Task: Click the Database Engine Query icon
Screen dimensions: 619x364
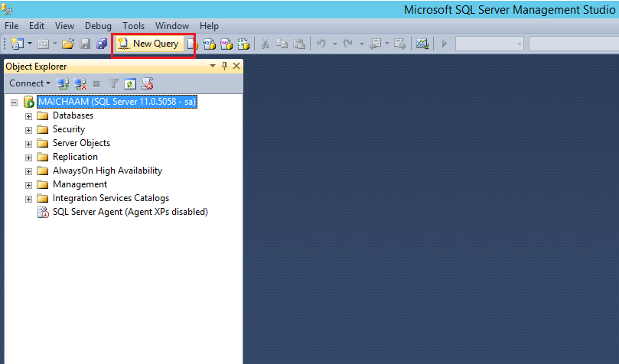Action: [x=192, y=44]
